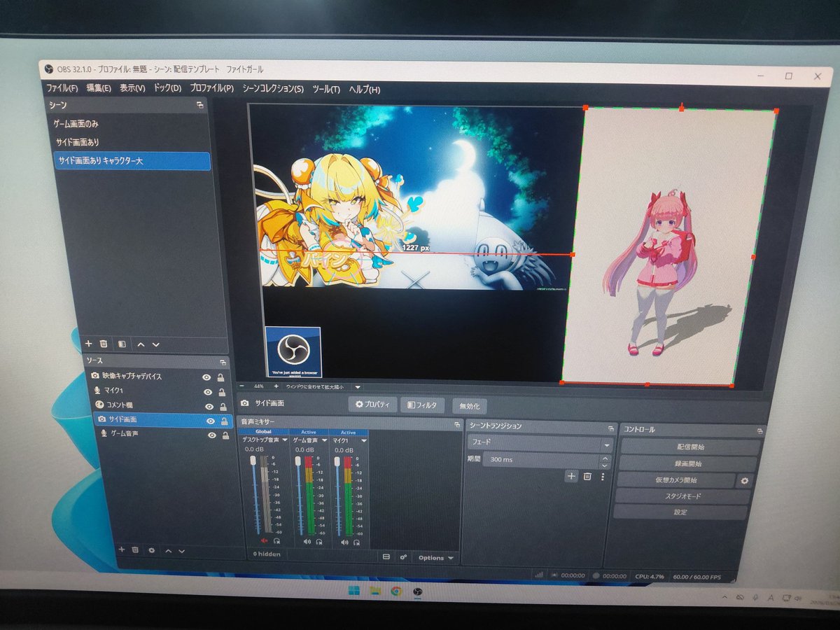Screen dimensions: 840x630
Task: Remove the transition with the trash icon
Action: (x=587, y=476)
